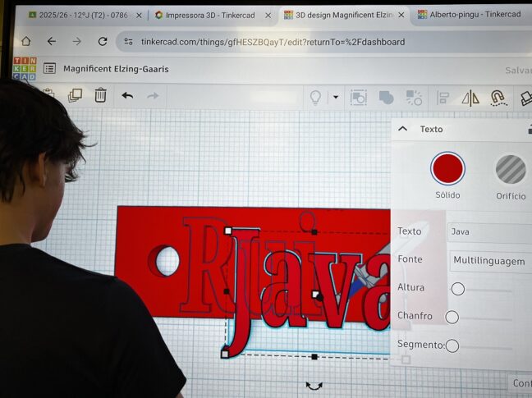Image resolution: width=532 pixels, height=398 pixels.
Task: Expand the visibility lightbulb dropdown arrow
Action: [x=335, y=98]
